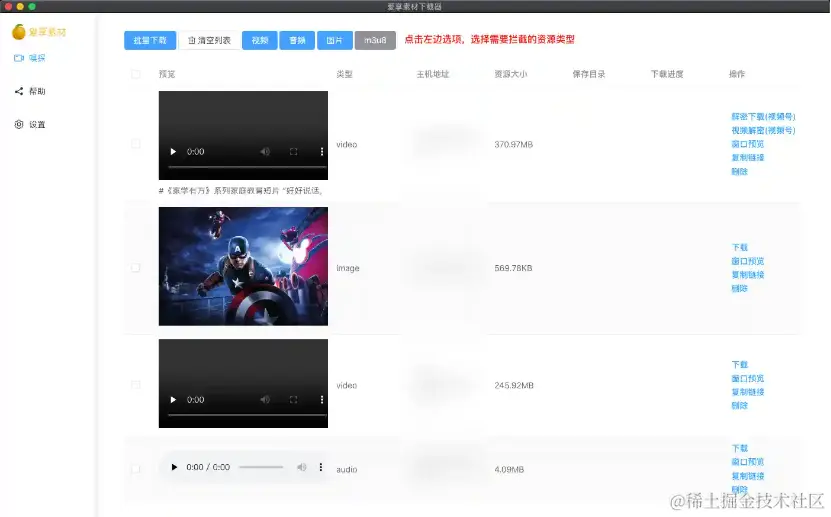
Task: Click 解密下载(视频号) for the 370.97MB video
Action: 763,117
